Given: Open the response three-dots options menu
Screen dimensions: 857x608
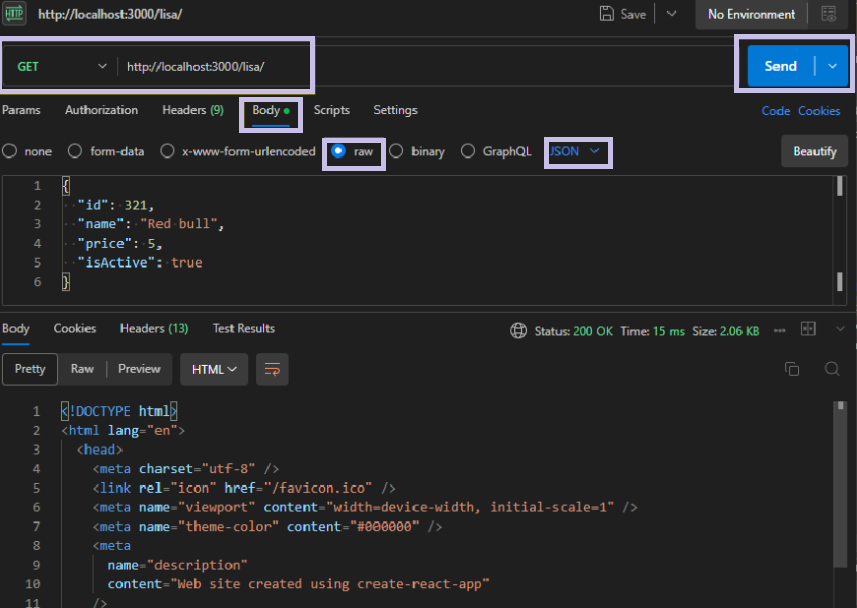Looking at the screenshot, I should click(x=780, y=329).
